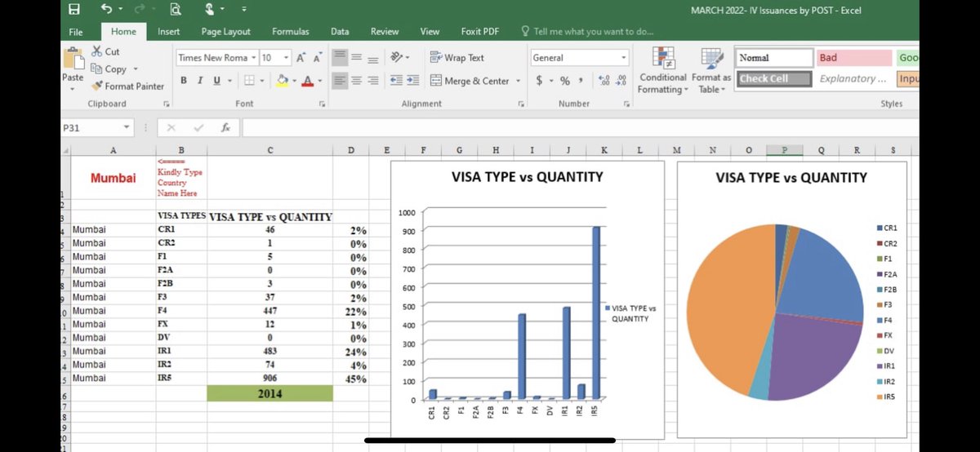Apply the Normal cell style
This screenshot has height=452, width=980.
774,58
